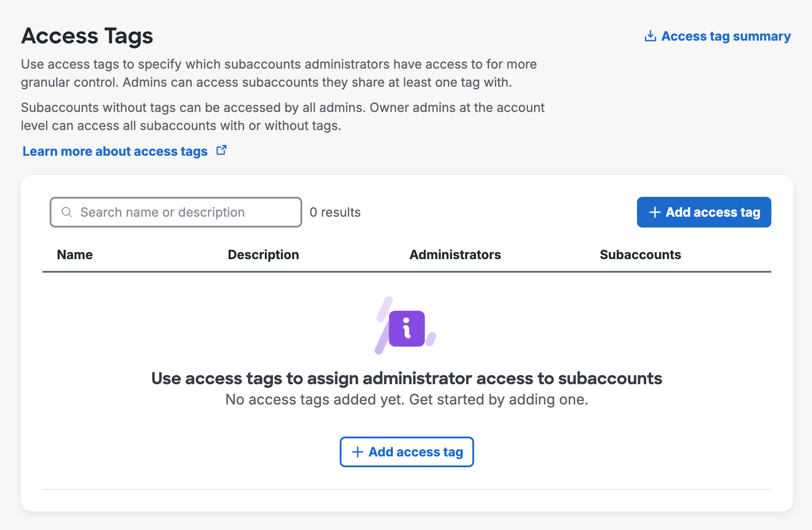Click the download icon beside Access tag summary
The width and height of the screenshot is (812, 530).
click(650, 36)
